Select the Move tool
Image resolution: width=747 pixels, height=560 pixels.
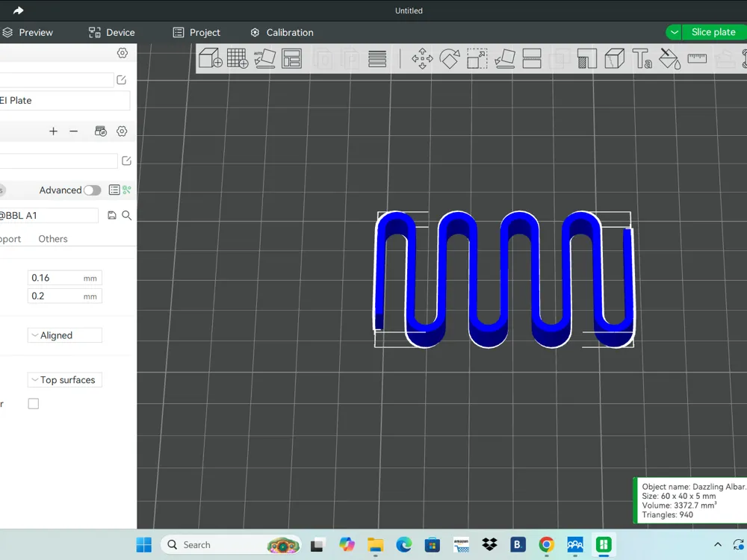coord(422,58)
